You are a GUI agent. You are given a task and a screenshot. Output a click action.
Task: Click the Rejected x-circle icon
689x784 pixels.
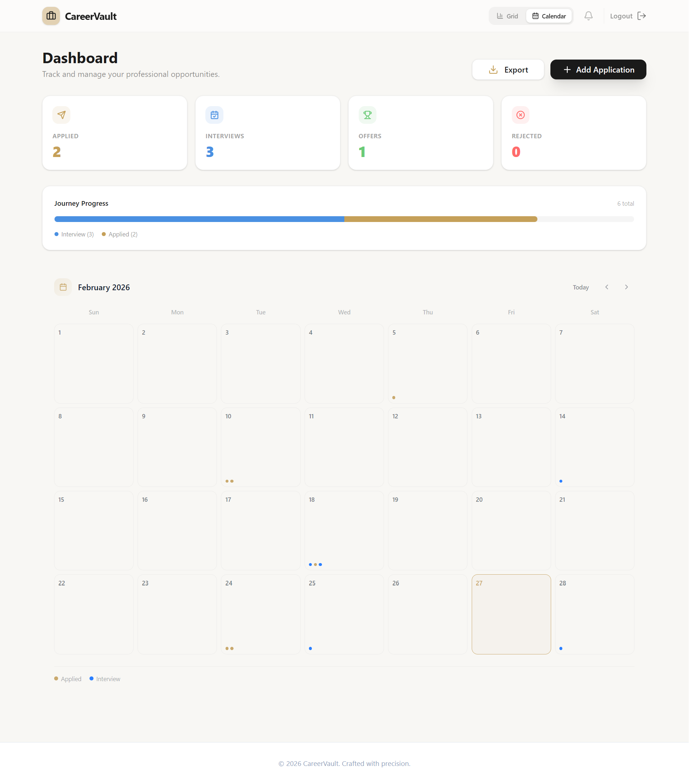click(520, 115)
